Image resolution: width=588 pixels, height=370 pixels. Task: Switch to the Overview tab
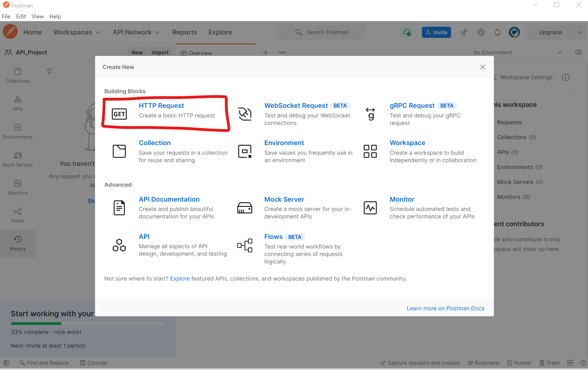[216, 53]
